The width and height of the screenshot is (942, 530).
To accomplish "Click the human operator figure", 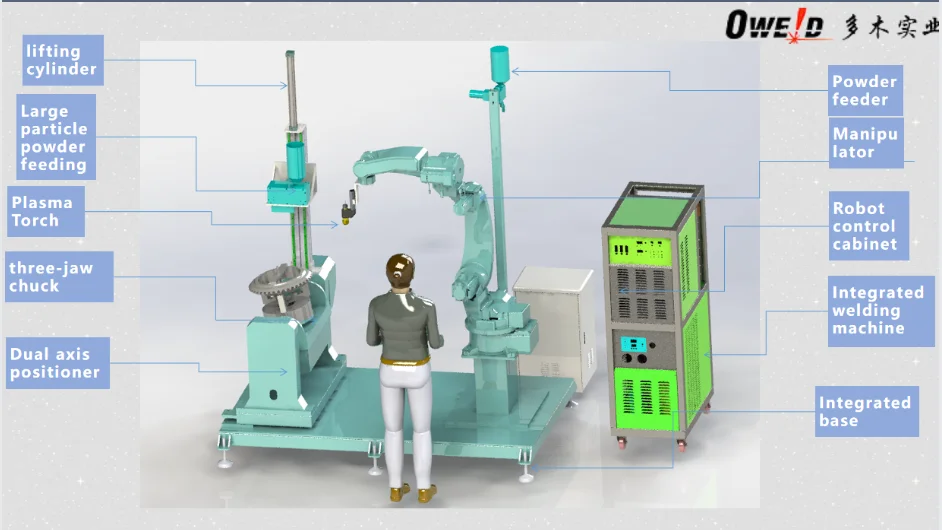I will tap(406, 377).
